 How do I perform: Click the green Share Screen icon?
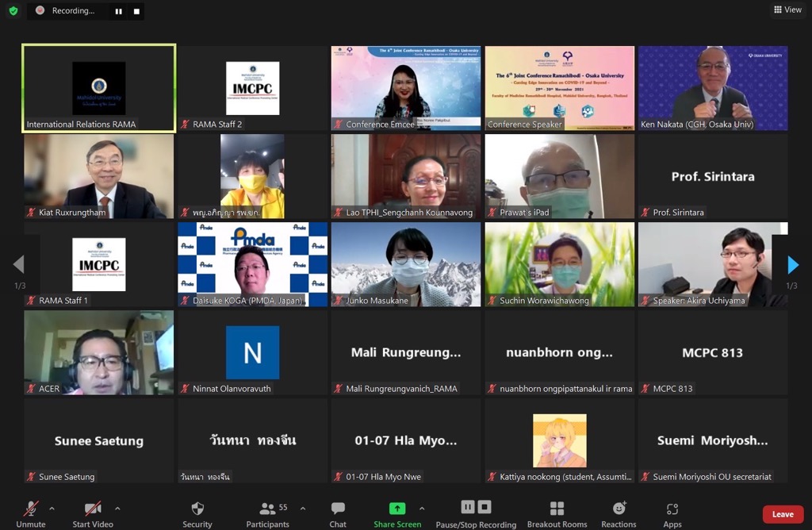point(397,509)
